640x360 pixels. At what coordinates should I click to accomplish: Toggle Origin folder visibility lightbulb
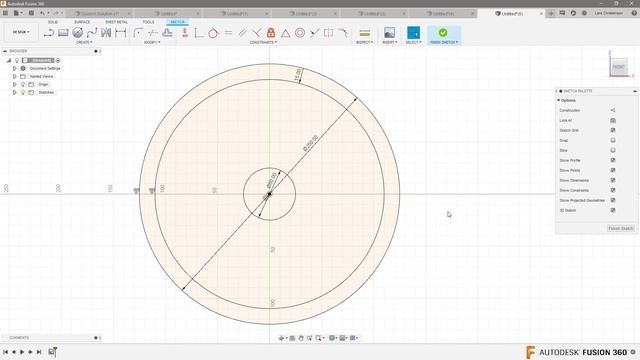click(x=23, y=84)
